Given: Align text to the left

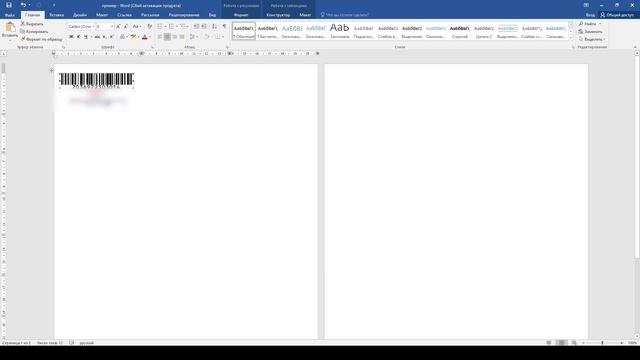Looking at the screenshot, I should [160, 37].
